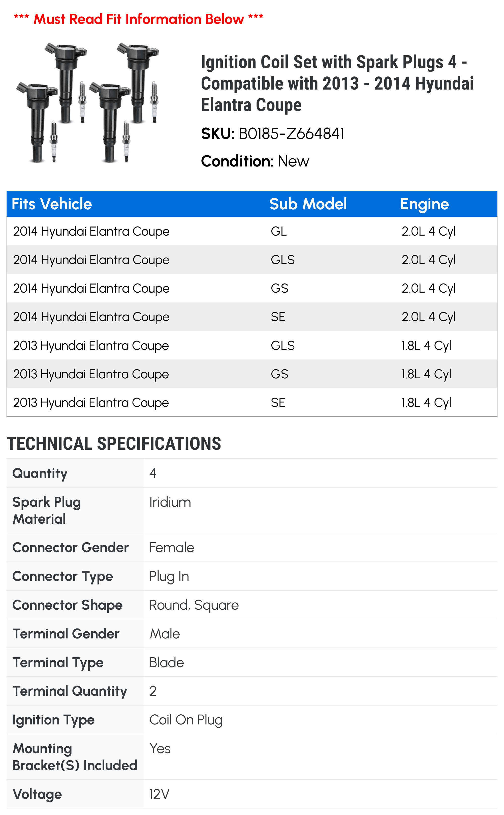Click the Engine column header
The width and height of the screenshot is (504, 815).
click(x=424, y=204)
